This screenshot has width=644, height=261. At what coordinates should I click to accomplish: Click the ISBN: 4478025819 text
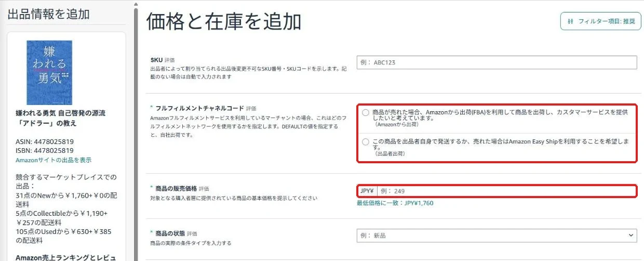tap(44, 150)
